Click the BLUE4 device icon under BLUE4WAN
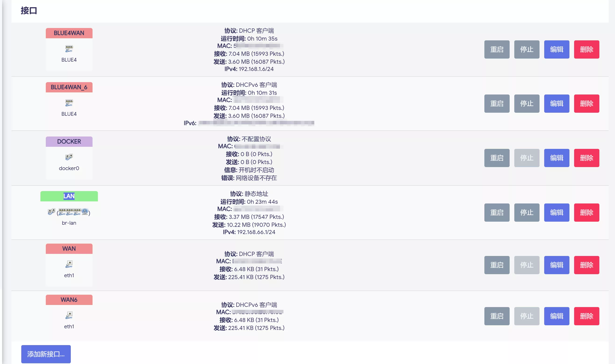 point(69,49)
